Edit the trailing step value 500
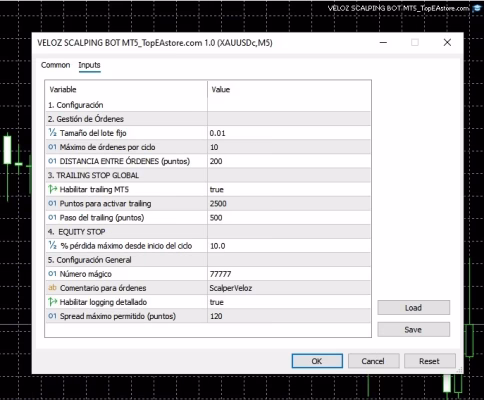 [x=289, y=217]
